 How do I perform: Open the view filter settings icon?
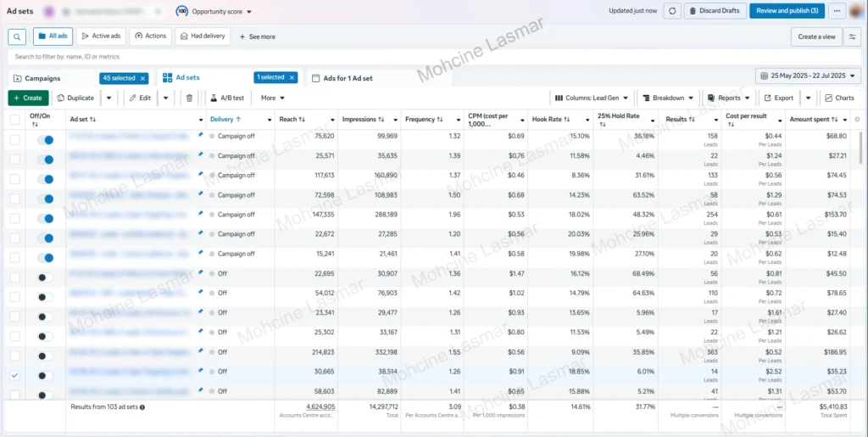pos(852,36)
